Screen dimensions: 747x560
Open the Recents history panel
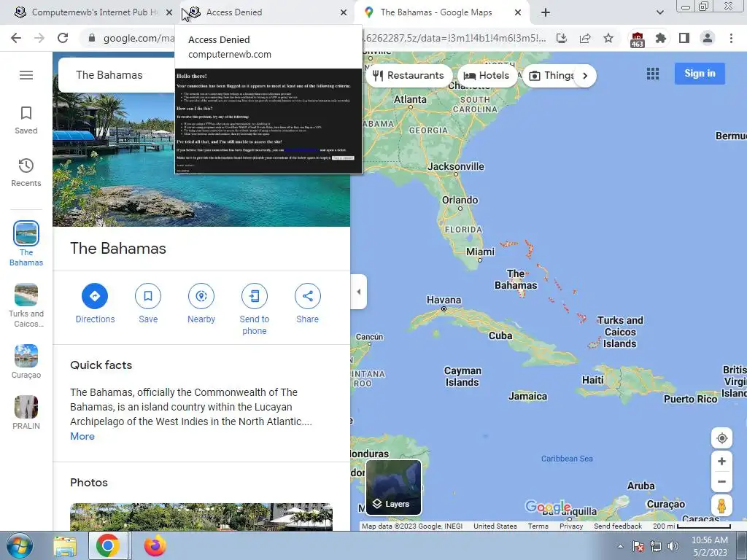26,173
